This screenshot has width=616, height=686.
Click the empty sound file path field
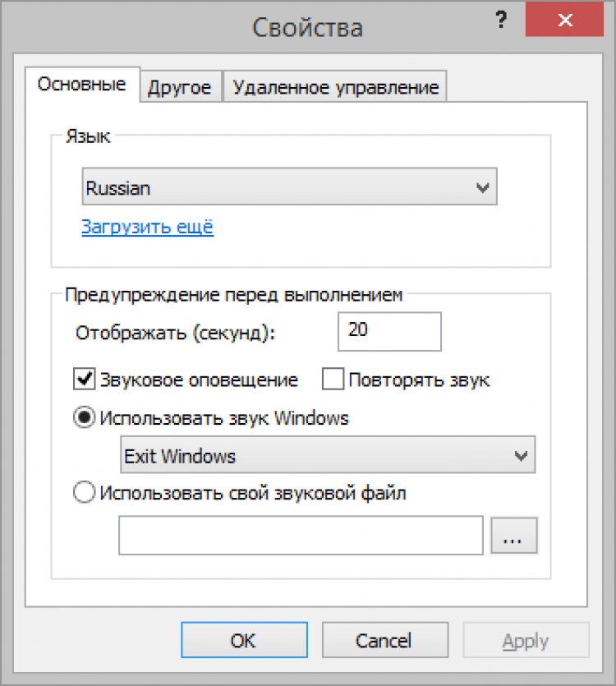pyautogui.click(x=301, y=536)
